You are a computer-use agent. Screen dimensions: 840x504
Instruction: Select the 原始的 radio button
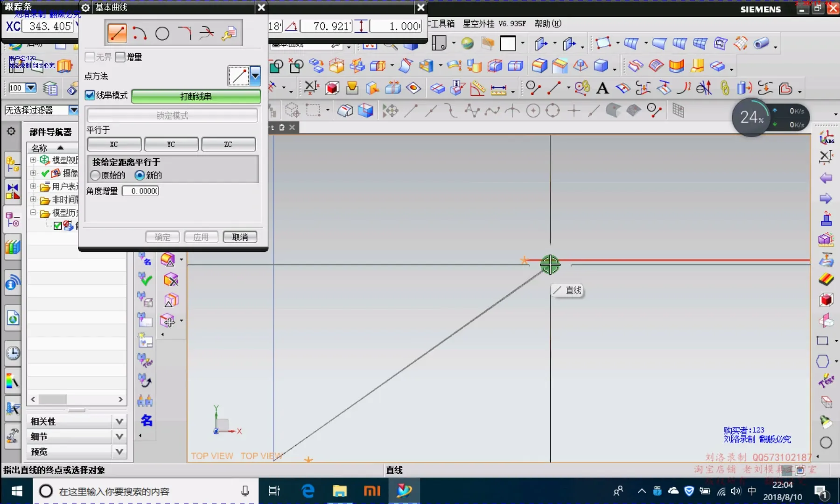[x=95, y=175]
